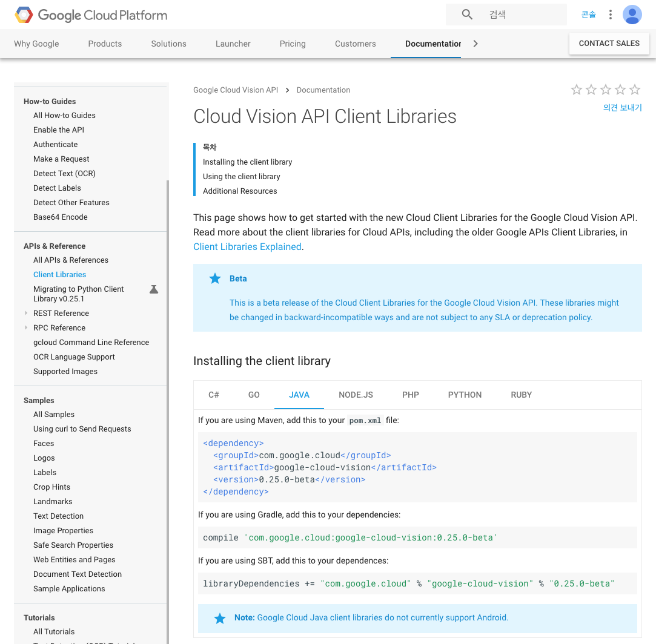Open the Customers menu item
Viewport: 656px width, 644px height.
click(x=355, y=44)
